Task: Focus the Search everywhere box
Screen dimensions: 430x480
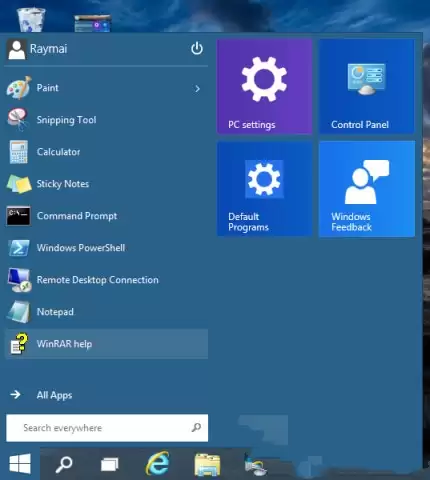Action: (x=107, y=428)
